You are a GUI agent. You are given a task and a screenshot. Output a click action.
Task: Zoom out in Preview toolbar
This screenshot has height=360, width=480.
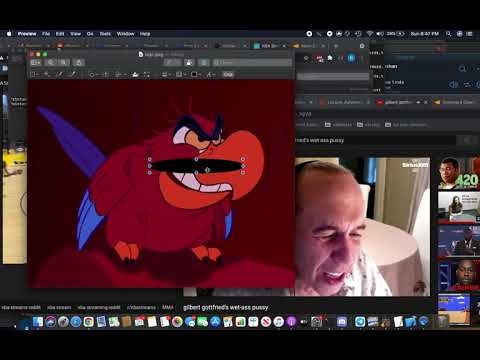[x=50, y=62]
